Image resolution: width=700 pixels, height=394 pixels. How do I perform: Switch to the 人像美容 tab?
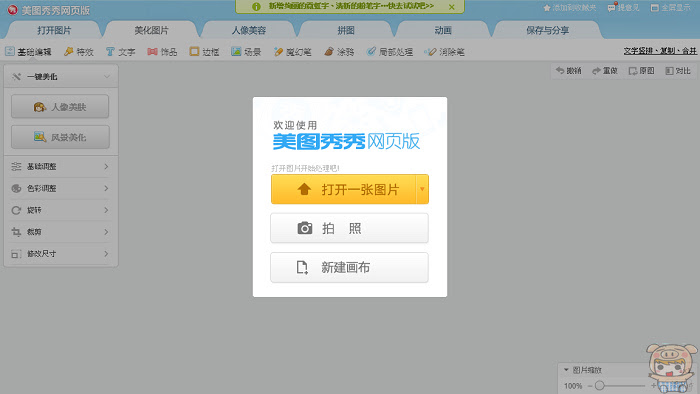click(x=249, y=30)
